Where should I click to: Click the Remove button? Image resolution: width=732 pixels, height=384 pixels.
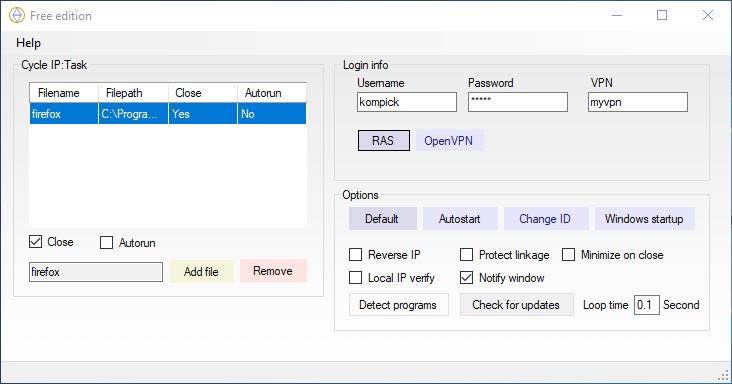coord(273,271)
